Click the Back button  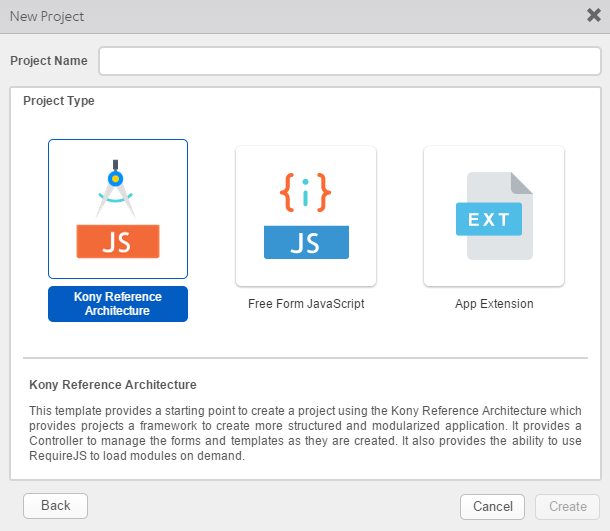(55, 506)
